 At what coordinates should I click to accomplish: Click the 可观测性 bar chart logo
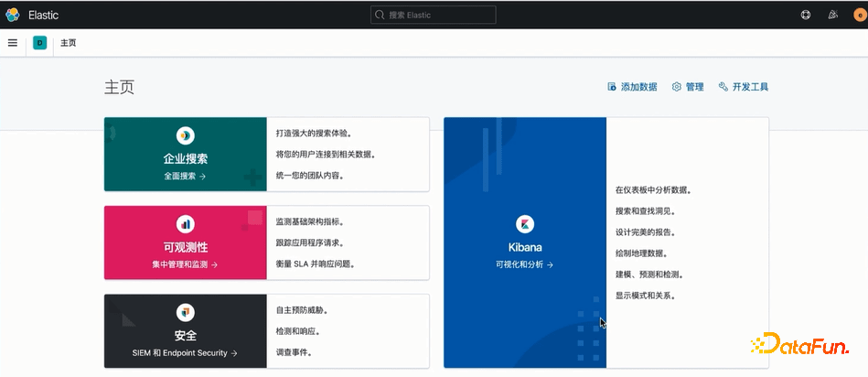186,223
